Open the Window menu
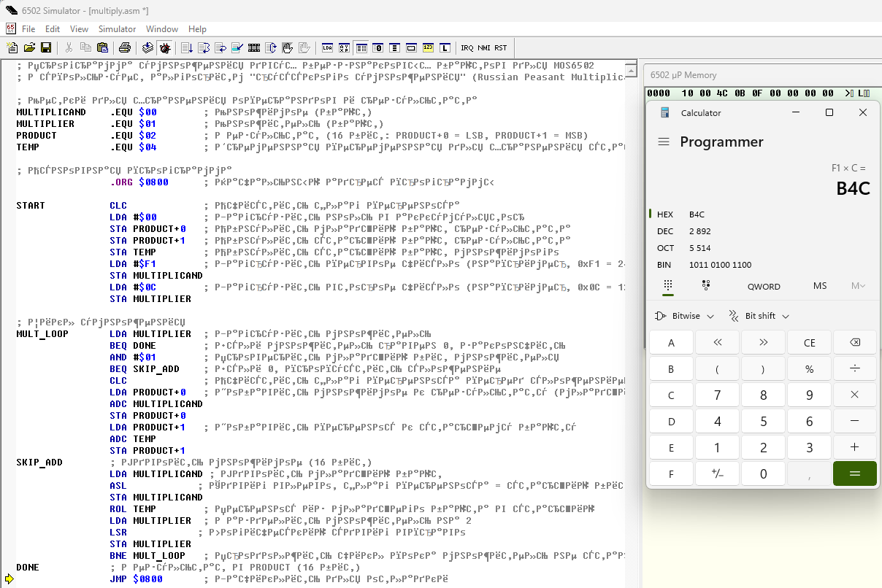Image resolution: width=882 pixels, height=588 pixels. (x=161, y=29)
